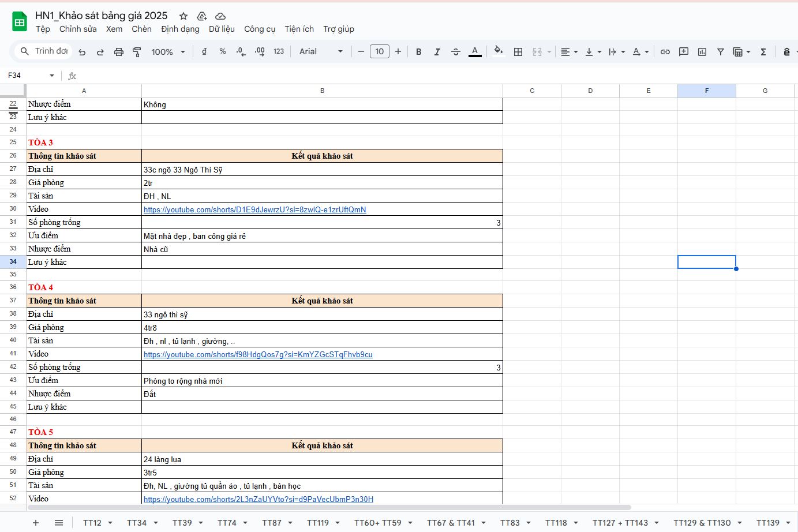Insert a chart using toolbar icon
Image resolution: width=798 pixels, height=532 pixels.
point(702,52)
